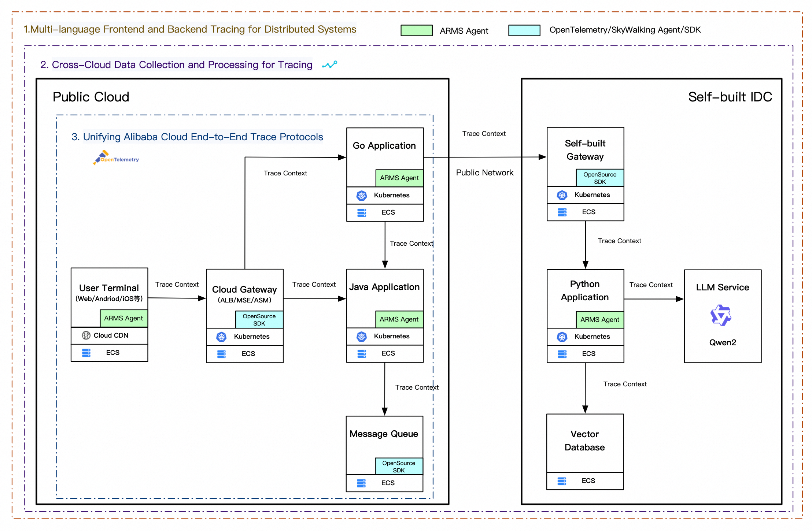Click green ARMS Agent legend swatch
The height and width of the screenshot is (531, 812).
[x=416, y=30]
